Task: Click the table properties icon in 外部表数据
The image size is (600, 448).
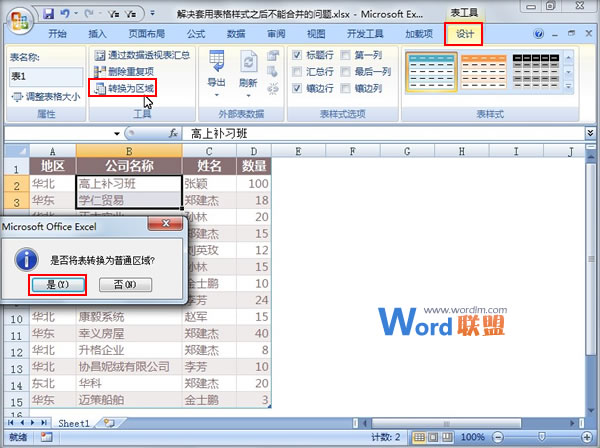Action: click(x=273, y=55)
